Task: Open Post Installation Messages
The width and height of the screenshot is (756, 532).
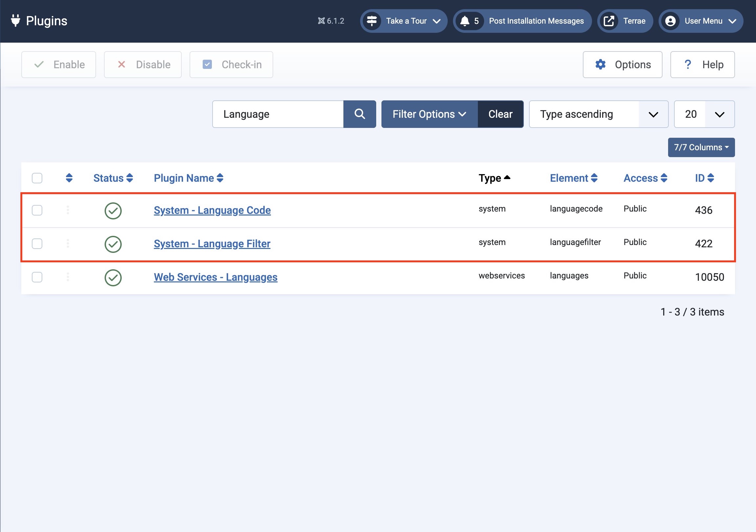Action: pos(522,21)
